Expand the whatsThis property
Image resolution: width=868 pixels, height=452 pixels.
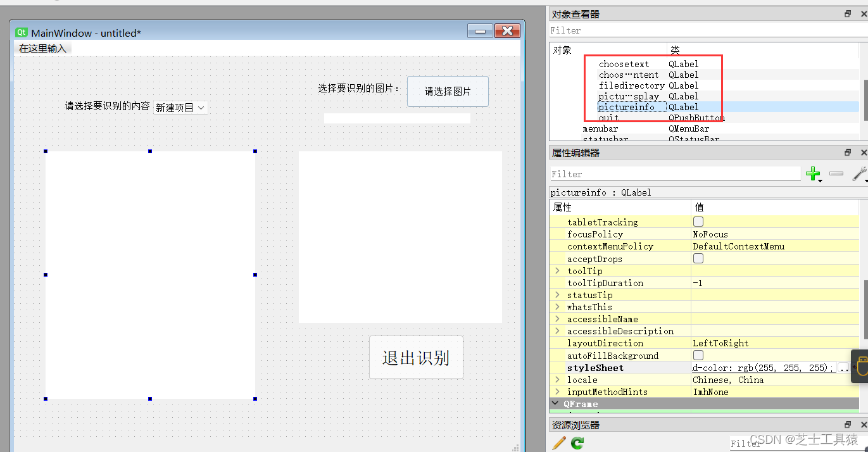pos(557,306)
